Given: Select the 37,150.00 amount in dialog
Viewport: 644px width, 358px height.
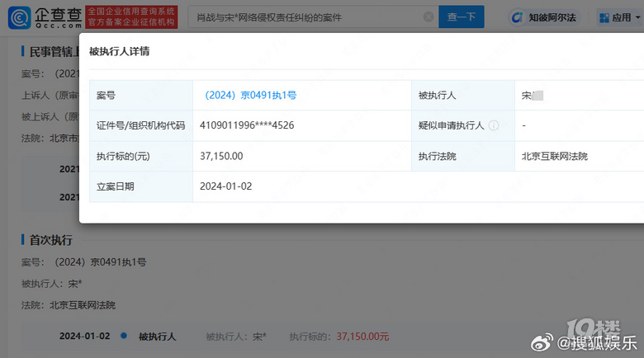Looking at the screenshot, I should [221, 156].
